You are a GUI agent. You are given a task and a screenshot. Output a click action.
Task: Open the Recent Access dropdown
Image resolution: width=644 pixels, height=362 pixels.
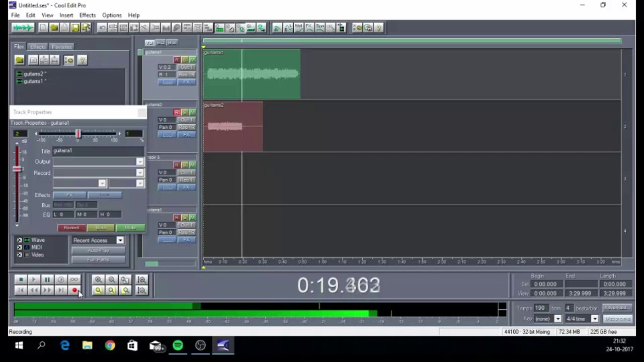(x=120, y=240)
